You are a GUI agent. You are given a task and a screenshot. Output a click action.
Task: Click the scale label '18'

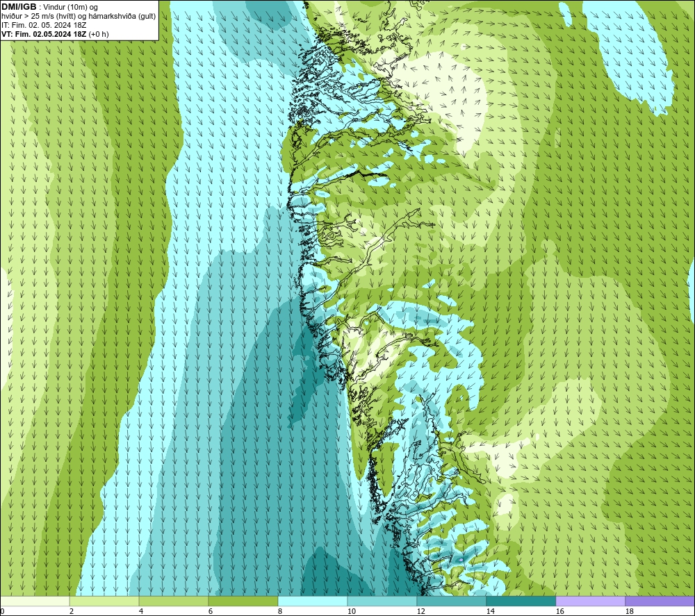pyautogui.click(x=629, y=612)
